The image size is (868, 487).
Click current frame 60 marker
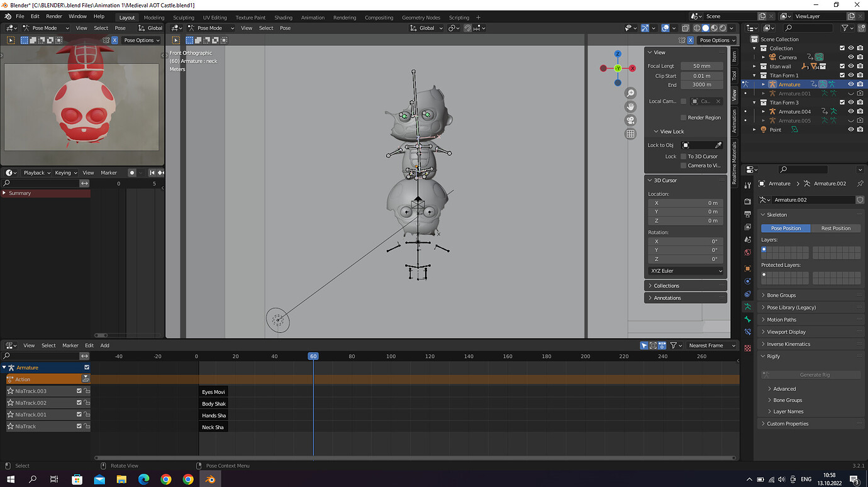pos(313,356)
